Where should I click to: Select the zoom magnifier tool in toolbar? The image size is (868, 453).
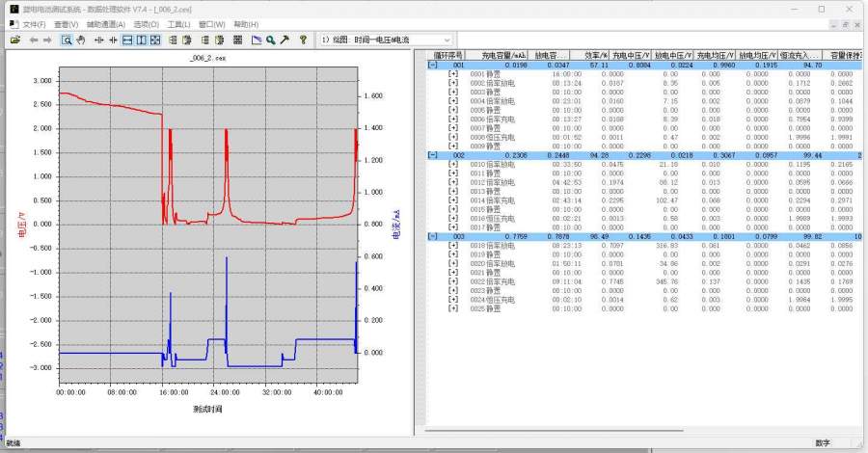point(67,40)
